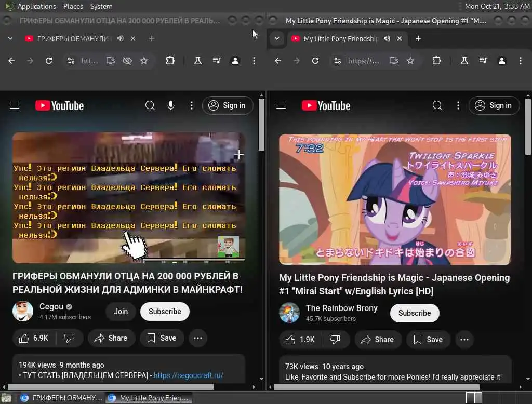This screenshot has height=404, width=532.
Task: Click YouTube logo in right window
Action: coord(326,106)
